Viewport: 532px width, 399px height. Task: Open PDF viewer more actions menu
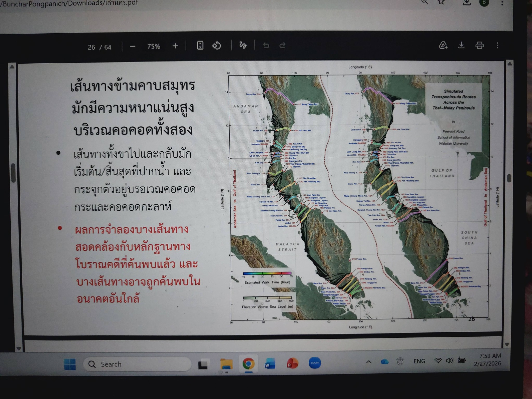[x=497, y=45]
